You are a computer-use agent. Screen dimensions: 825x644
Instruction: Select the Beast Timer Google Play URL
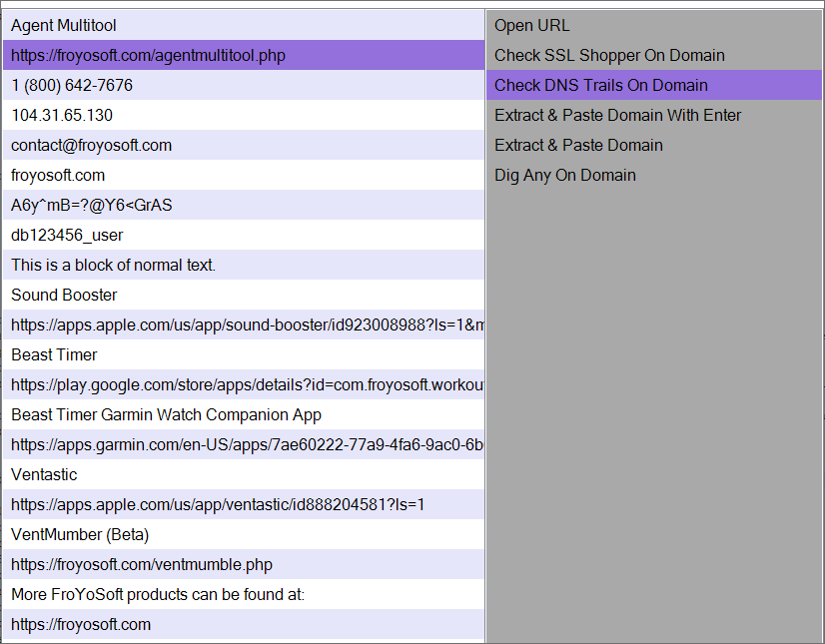point(244,385)
